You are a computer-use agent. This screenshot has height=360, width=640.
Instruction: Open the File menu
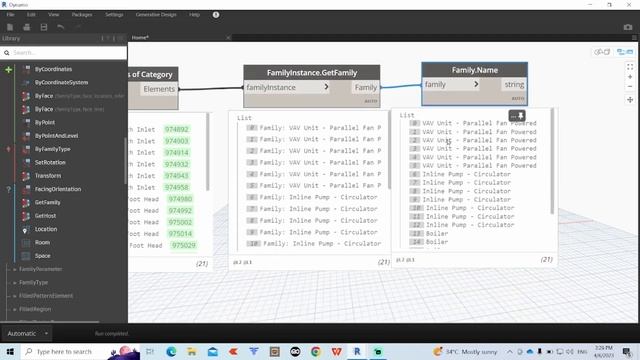10,15
